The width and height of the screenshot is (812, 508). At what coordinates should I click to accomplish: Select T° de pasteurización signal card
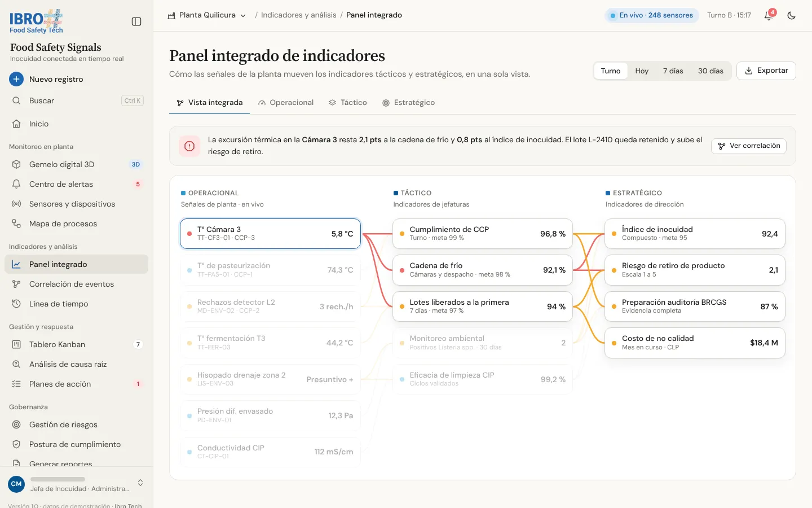pyautogui.click(x=270, y=270)
